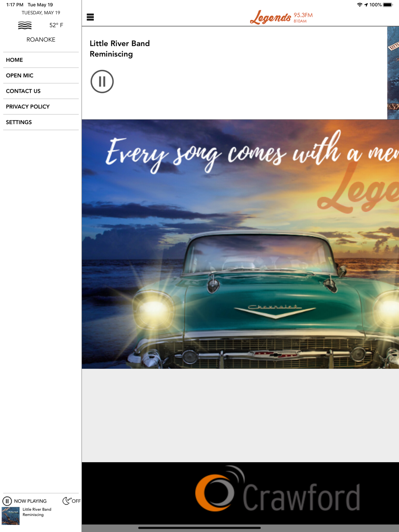This screenshot has width=399, height=532.
Task: Tap the Legends 95.3FM logo
Action: [281, 17]
